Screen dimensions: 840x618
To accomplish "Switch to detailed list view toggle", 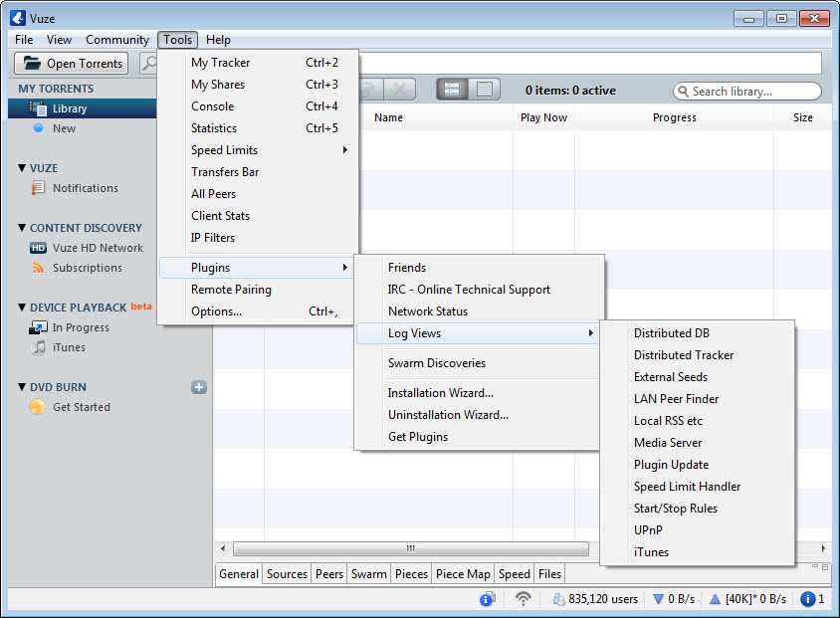I will 452,90.
